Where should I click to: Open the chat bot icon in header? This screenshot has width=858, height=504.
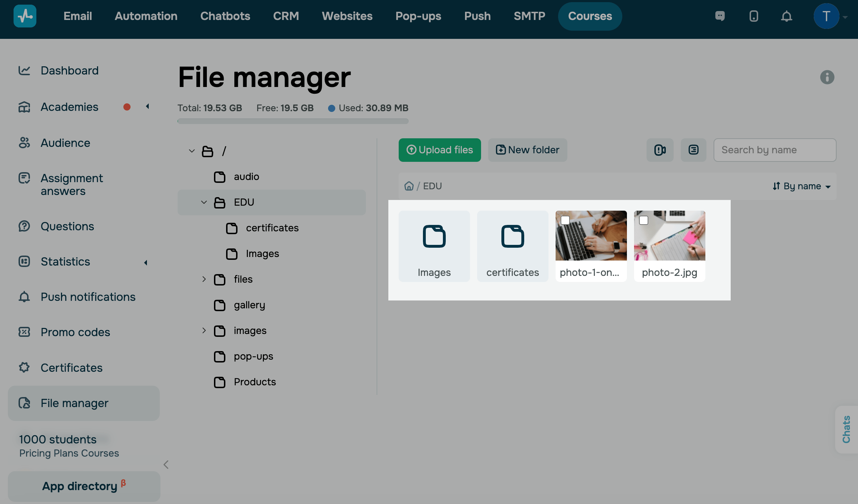pyautogui.click(x=720, y=16)
